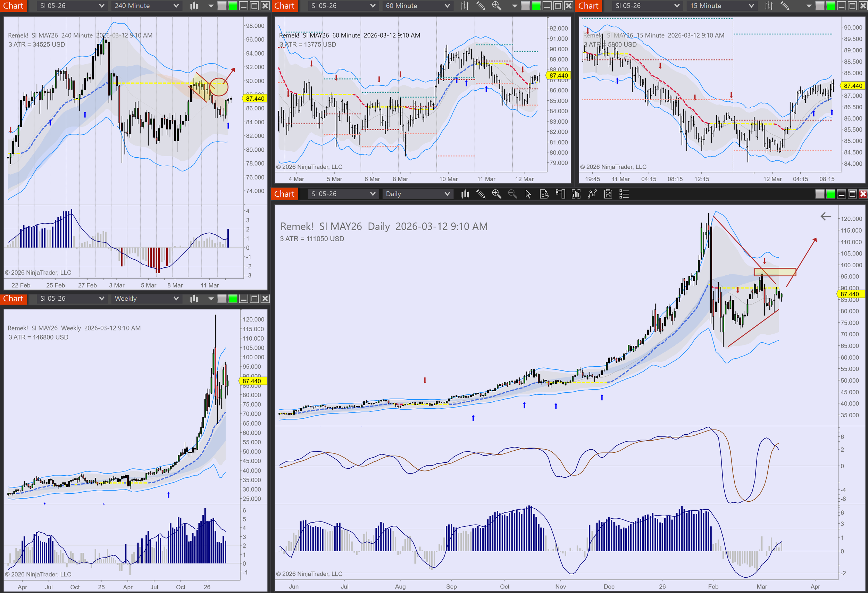Click left arrow button on Daily chart
Screen dimensions: 868x593
(x=825, y=216)
